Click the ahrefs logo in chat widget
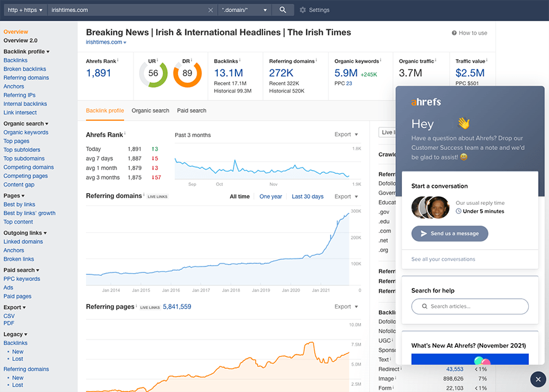Image resolution: width=549 pixels, height=392 pixels. (426, 102)
